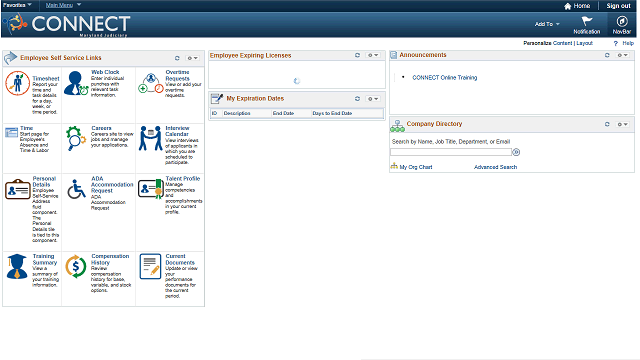Open the Favorites menu
The image size is (640, 360).
point(17,5)
